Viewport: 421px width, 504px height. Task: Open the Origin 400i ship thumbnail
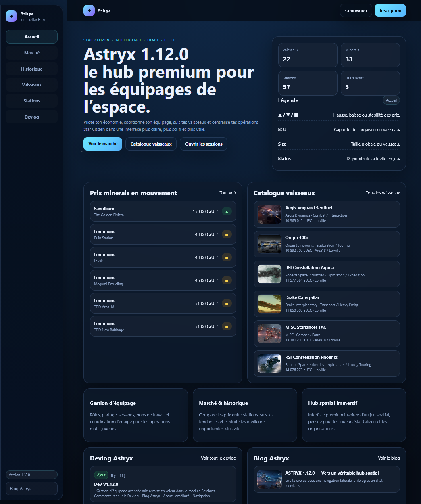point(269,244)
